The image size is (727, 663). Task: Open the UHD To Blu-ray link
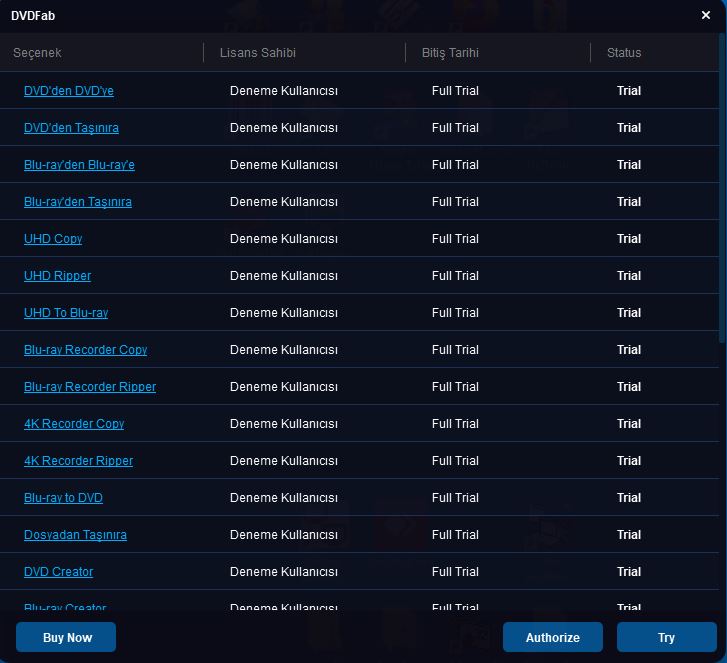coord(66,313)
